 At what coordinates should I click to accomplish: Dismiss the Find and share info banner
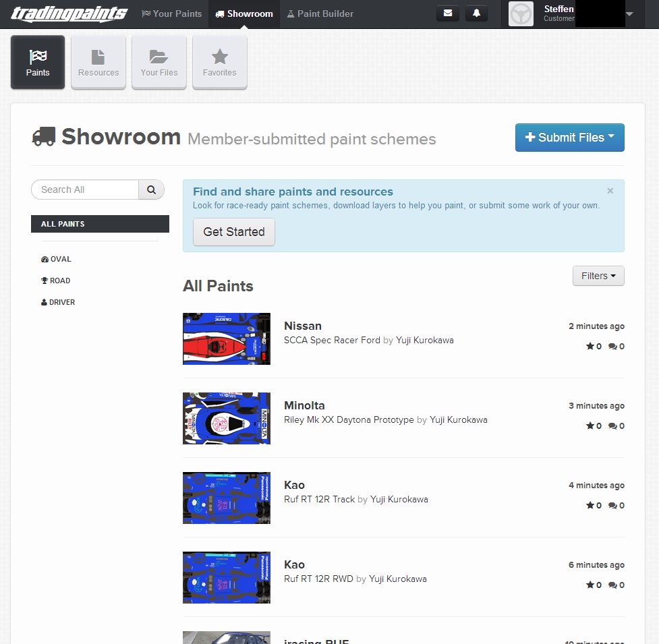(x=610, y=191)
